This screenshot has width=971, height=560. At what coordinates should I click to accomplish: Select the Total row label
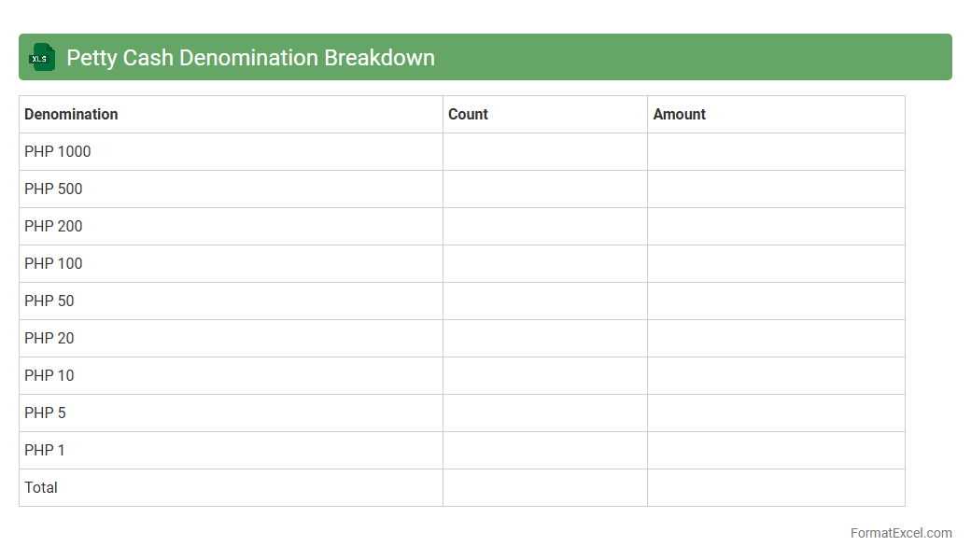coord(41,487)
